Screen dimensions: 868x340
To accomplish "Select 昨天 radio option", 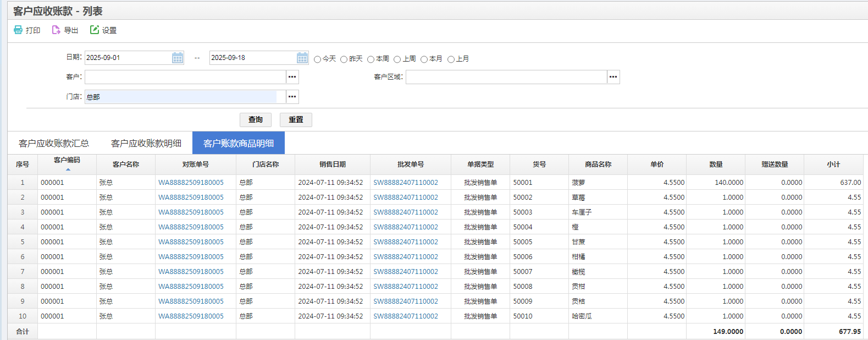I will tap(344, 59).
